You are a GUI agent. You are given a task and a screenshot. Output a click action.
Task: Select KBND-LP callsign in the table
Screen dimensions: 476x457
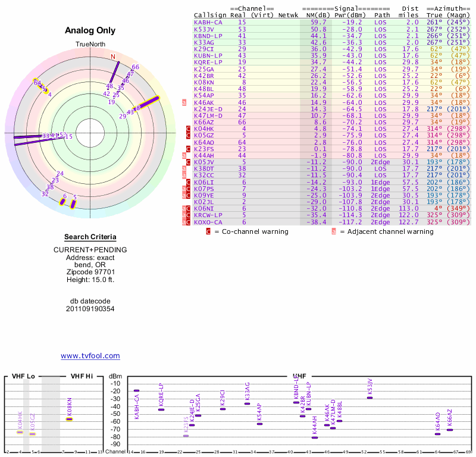tap(208, 36)
